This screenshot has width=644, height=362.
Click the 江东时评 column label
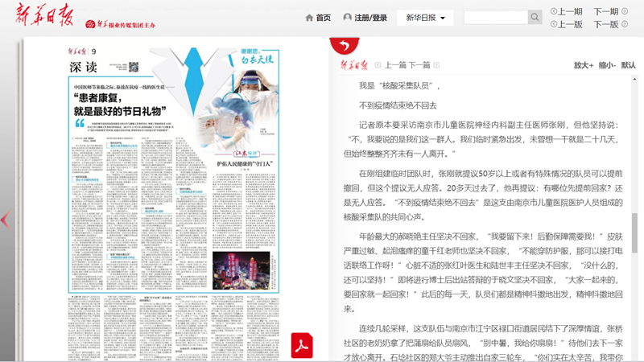(x=247, y=154)
